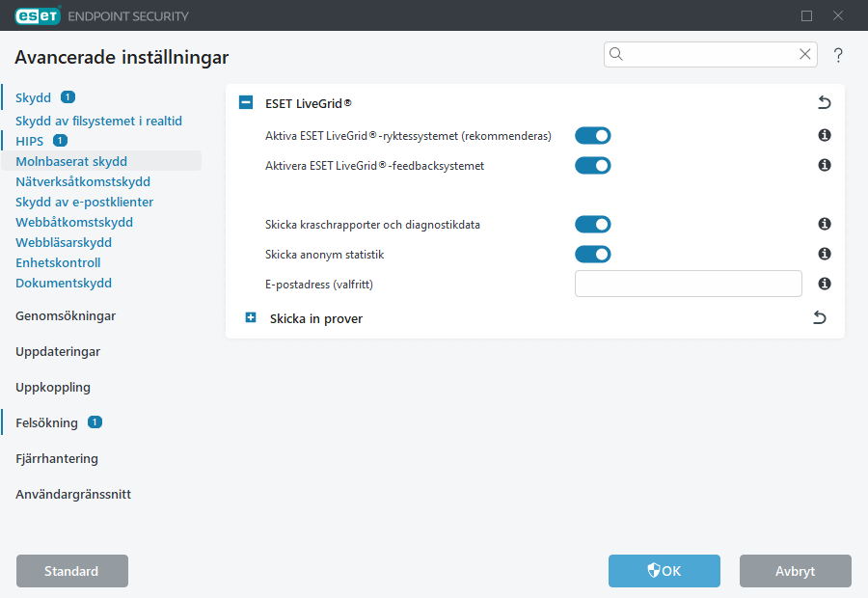Clear the search field with the X icon
This screenshot has width=868, height=598.
pyautogui.click(x=805, y=54)
